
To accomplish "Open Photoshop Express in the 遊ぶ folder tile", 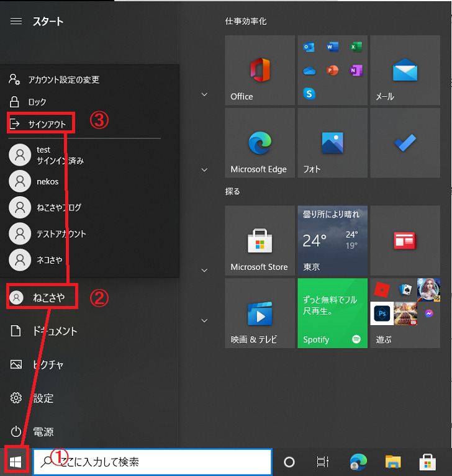I will [x=382, y=313].
